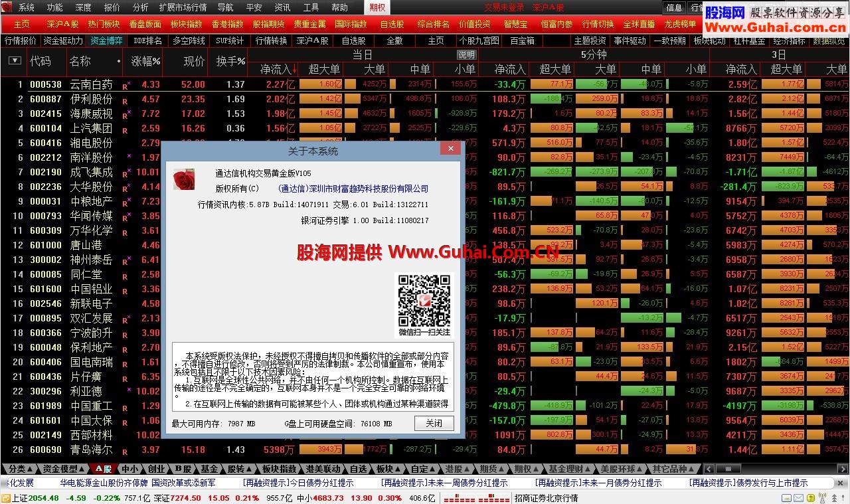Open news item 国资改革或添新军
Viewport: 850px width, 504px height.
point(183,483)
